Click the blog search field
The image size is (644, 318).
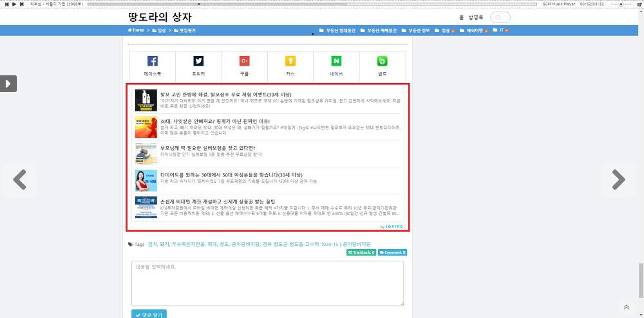coord(500,17)
